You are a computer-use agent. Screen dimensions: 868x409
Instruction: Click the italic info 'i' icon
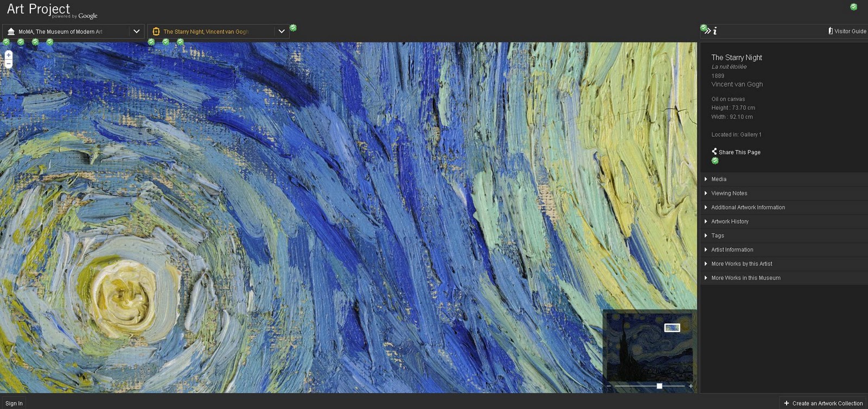(x=715, y=31)
